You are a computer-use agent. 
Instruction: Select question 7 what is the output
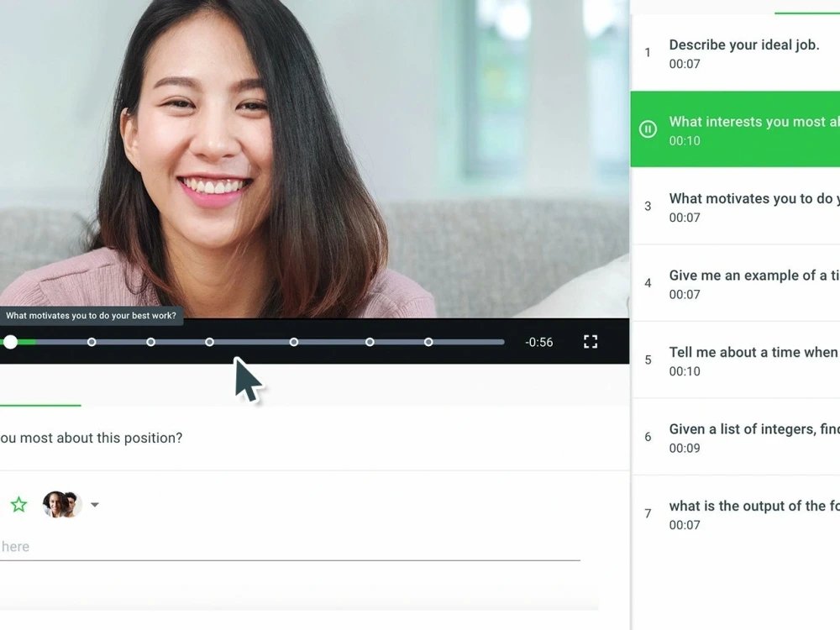tap(735, 514)
